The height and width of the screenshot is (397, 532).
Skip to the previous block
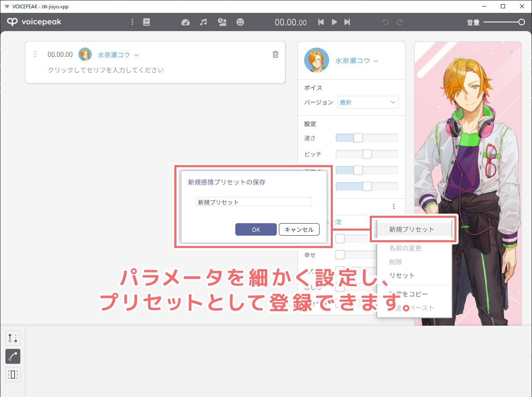321,22
